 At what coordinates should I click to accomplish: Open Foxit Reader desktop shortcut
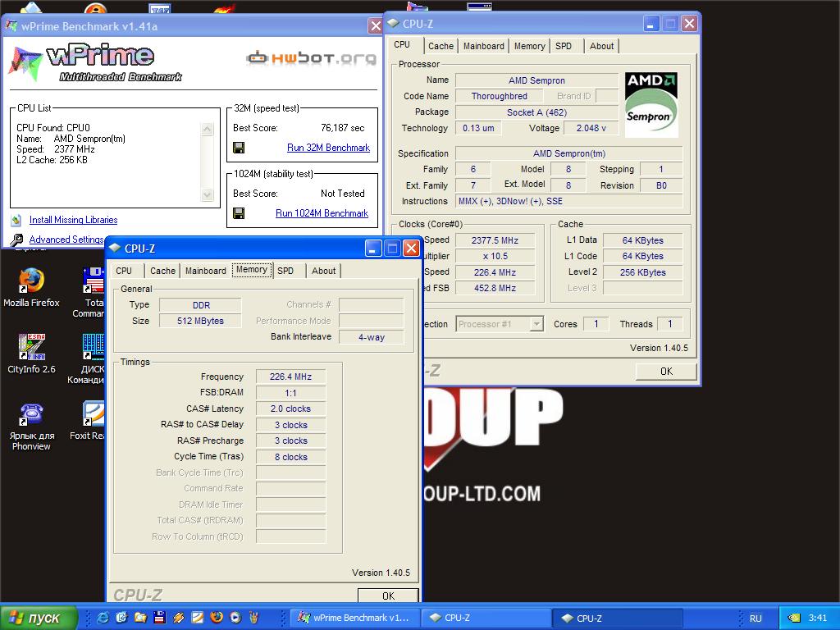coord(87,421)
